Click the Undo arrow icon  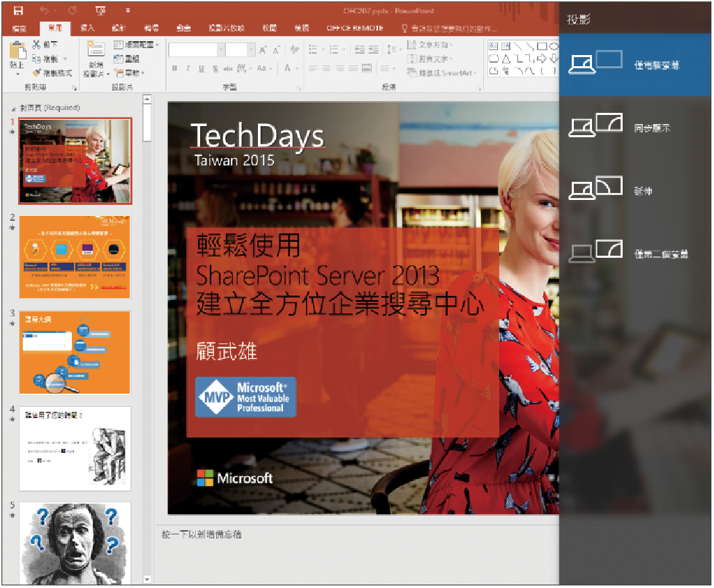44,10
